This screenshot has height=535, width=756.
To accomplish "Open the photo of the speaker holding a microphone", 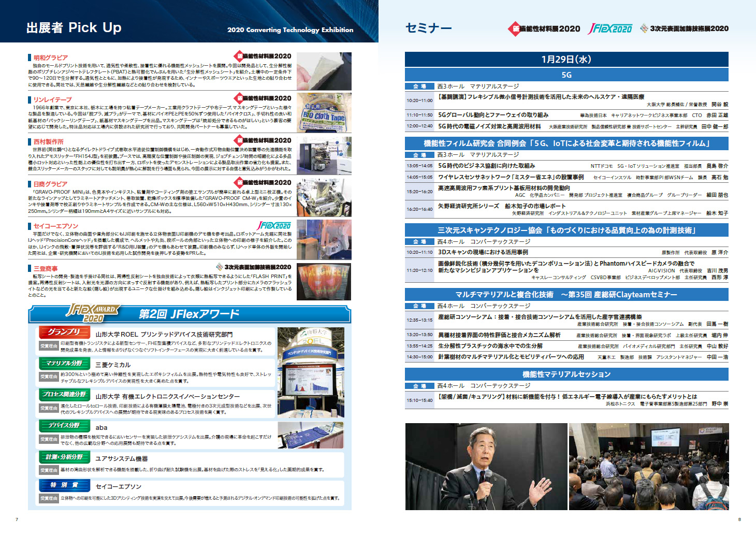I will [x=486, y=467].
